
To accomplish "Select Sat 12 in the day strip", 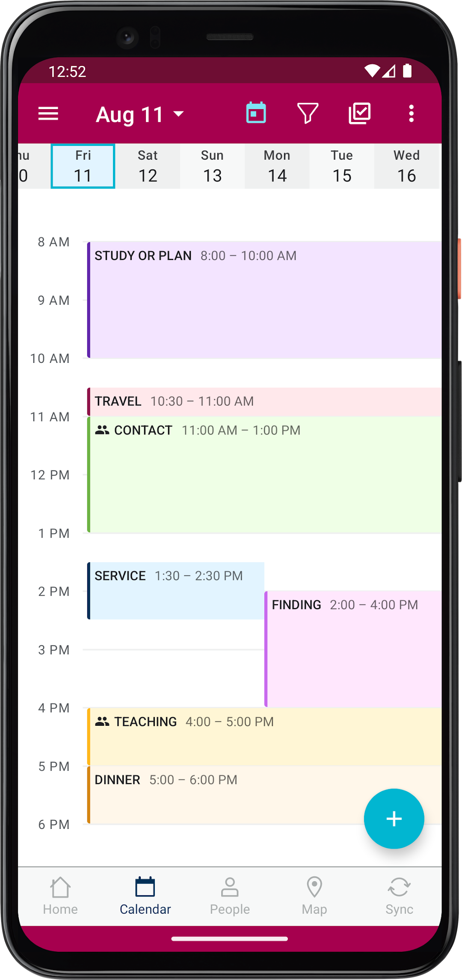I will [148, 166].
